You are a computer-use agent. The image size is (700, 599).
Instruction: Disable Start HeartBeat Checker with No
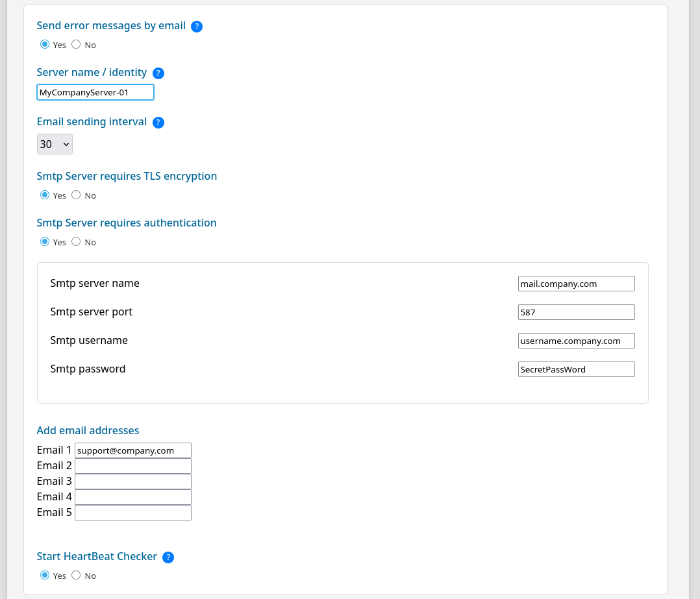(76, 575)
